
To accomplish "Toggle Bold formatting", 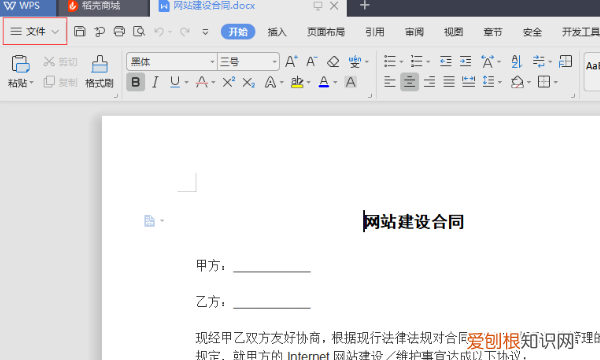I will point(135,82).
